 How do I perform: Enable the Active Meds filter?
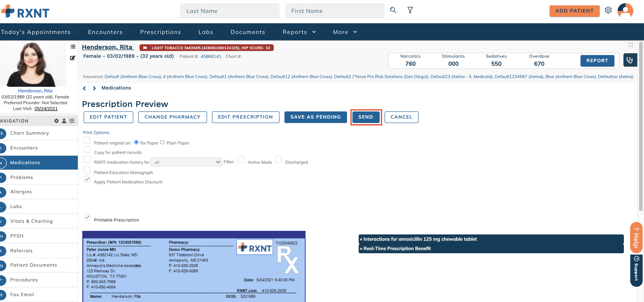pos(241,160)
